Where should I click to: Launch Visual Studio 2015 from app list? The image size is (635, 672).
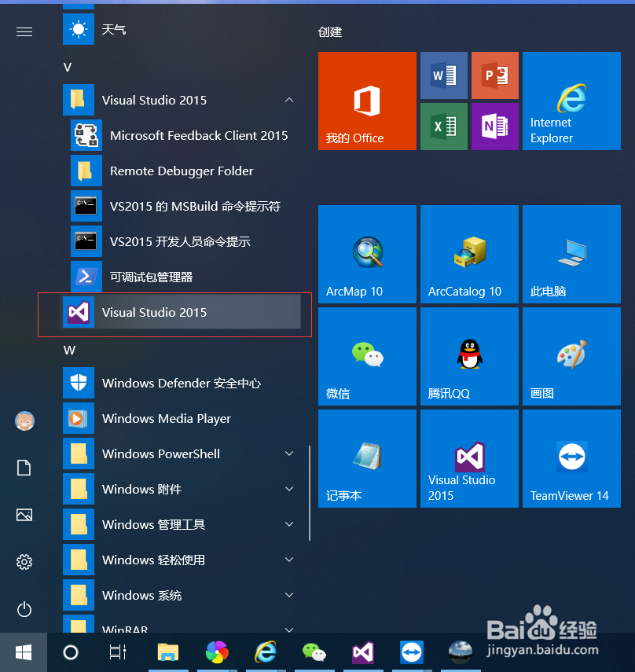click(182, 312)
